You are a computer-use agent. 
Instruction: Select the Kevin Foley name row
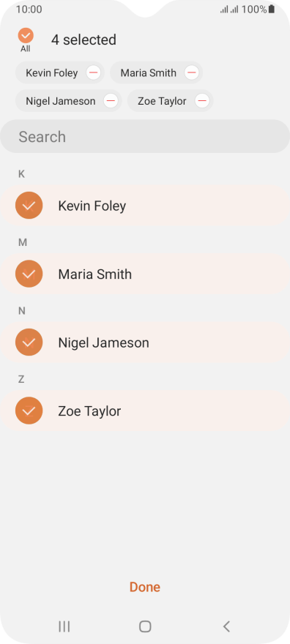coord(145,206)
